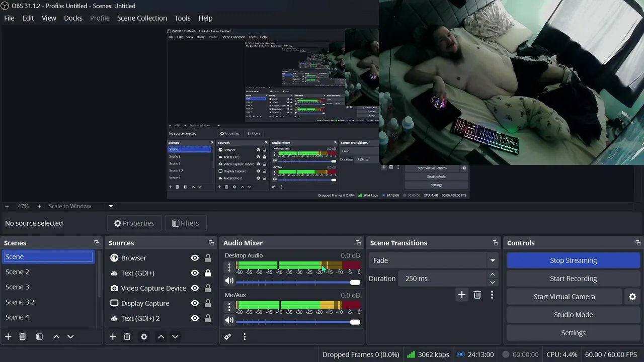Viewport: 644px width, 362px height.
Task: Open the File menu
Action: [x=9, y=18]
